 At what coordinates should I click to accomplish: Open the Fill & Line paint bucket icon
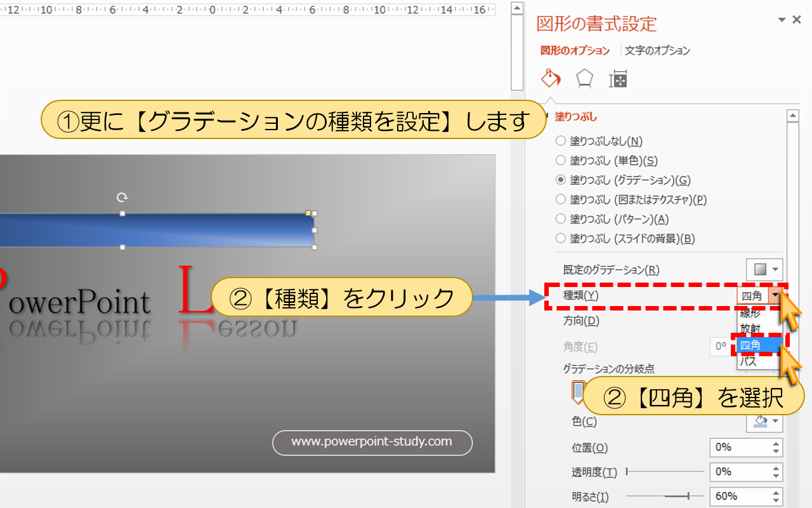point(551,79)
